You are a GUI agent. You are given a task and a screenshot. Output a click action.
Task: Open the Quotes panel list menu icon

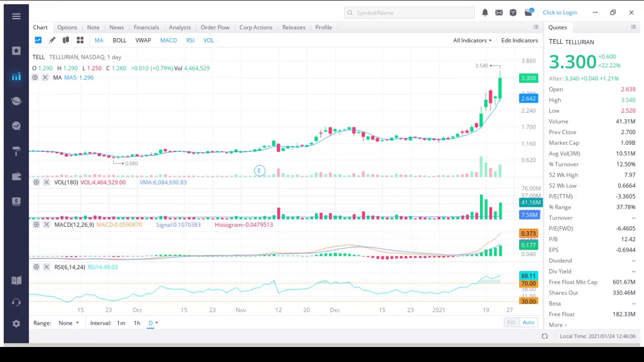[x=633, y=27]
